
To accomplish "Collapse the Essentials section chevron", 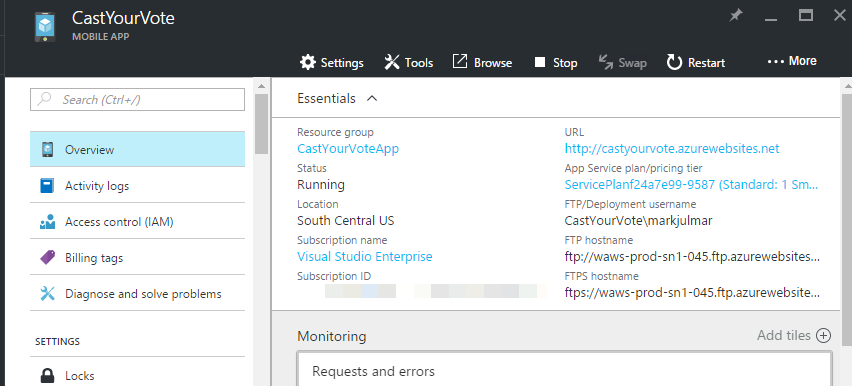I will [x=372, y=98].
